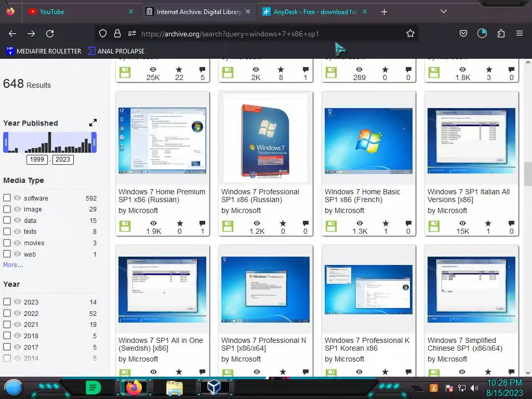
Task: Click the favorites star on Italian All Versions card
Action: pyautogui.click(x=488, y=223)
